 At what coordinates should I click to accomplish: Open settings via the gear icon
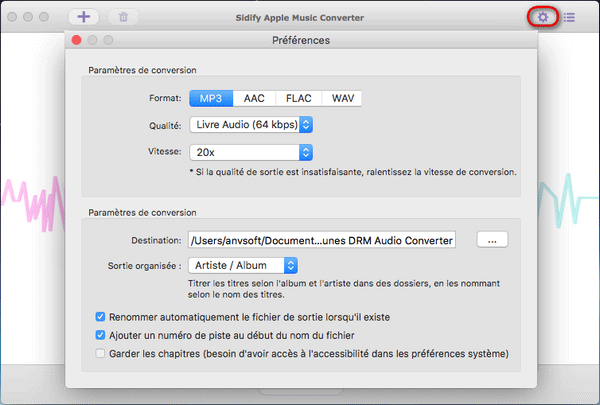pyautogui.click(x=543, y=17)
